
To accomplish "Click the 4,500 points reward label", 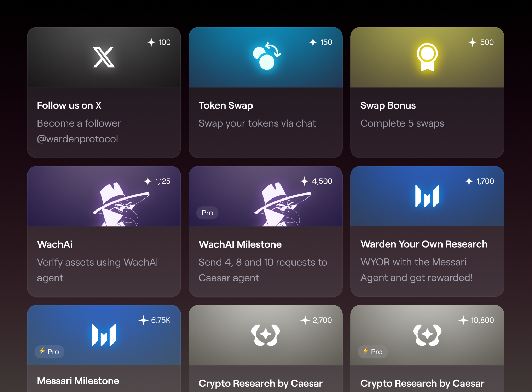I will coord(316,181).
